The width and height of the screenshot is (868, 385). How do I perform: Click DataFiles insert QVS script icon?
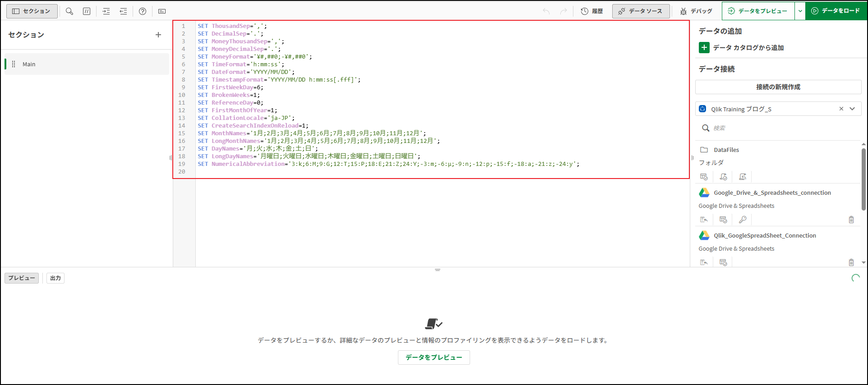723,177
